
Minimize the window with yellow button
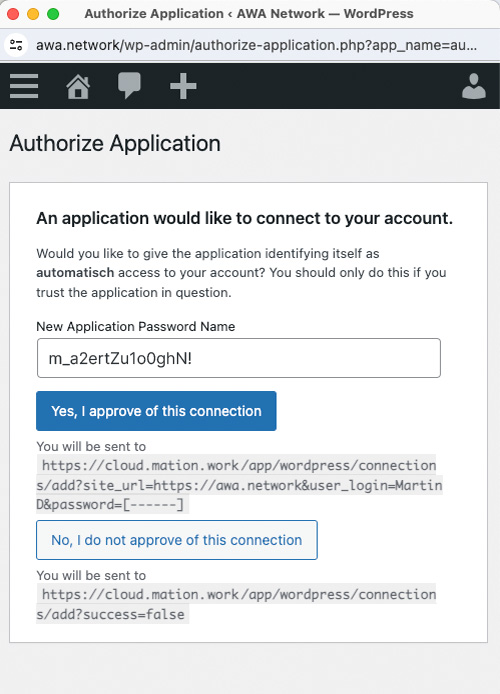[33, 14]
